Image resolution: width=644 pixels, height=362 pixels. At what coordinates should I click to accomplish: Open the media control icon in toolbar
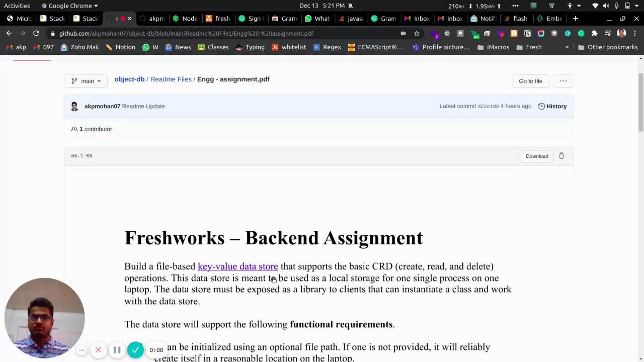(608, 33)
